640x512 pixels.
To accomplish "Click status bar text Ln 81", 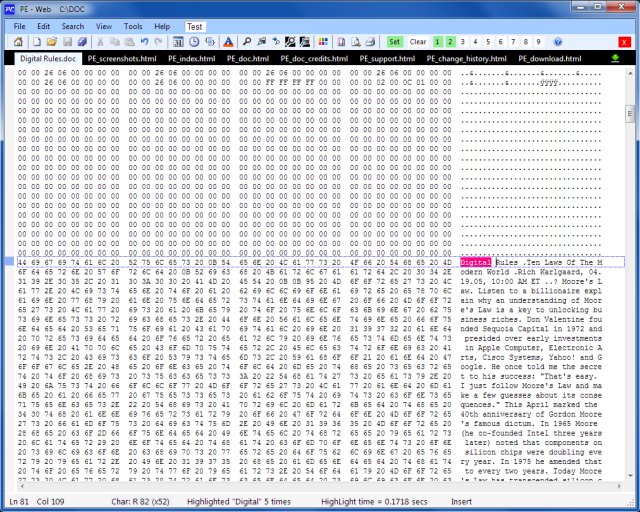I will click(x=19, y=502).
